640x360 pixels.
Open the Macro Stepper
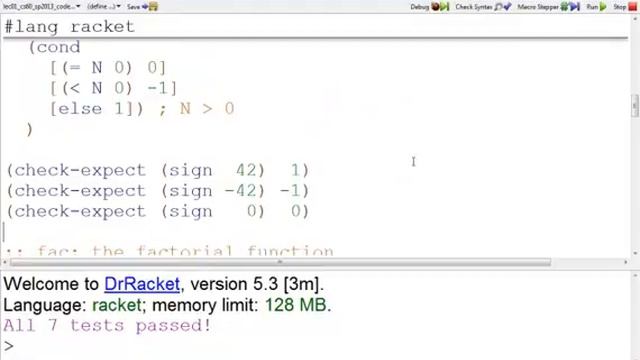548,7
